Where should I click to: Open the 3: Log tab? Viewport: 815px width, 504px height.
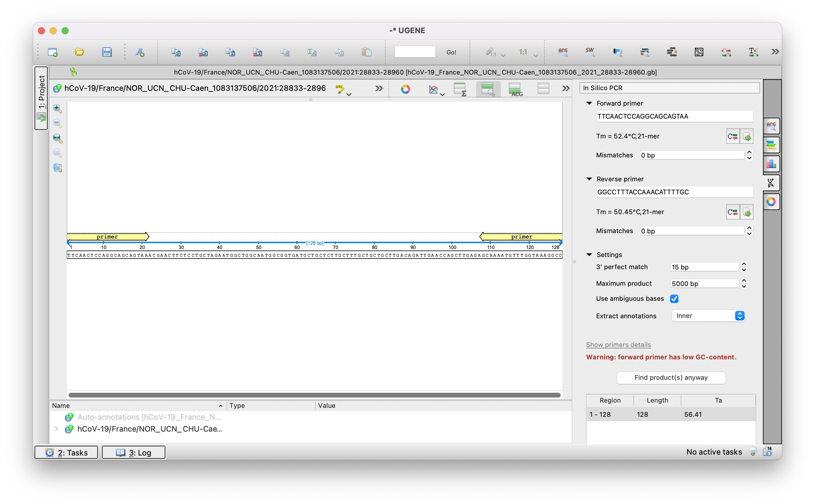coord(133,452)
